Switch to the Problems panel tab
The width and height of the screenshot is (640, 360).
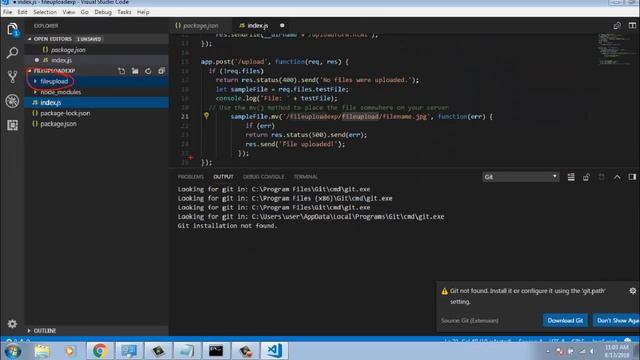tap(191, 177)
